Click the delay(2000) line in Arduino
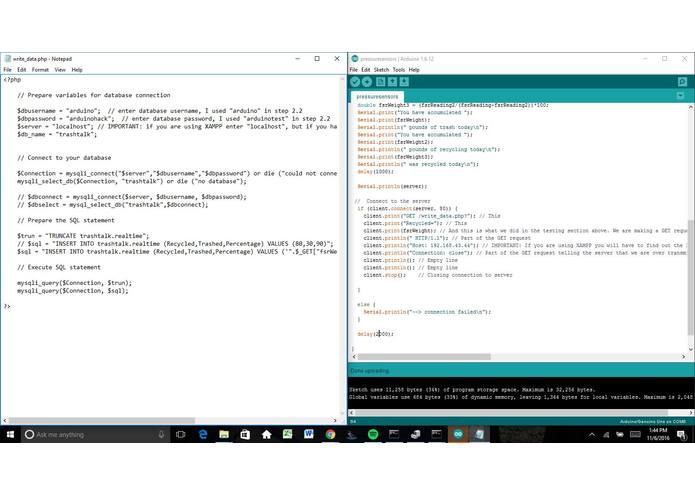This screenshot has height=494, width=695. click(375, 334)
